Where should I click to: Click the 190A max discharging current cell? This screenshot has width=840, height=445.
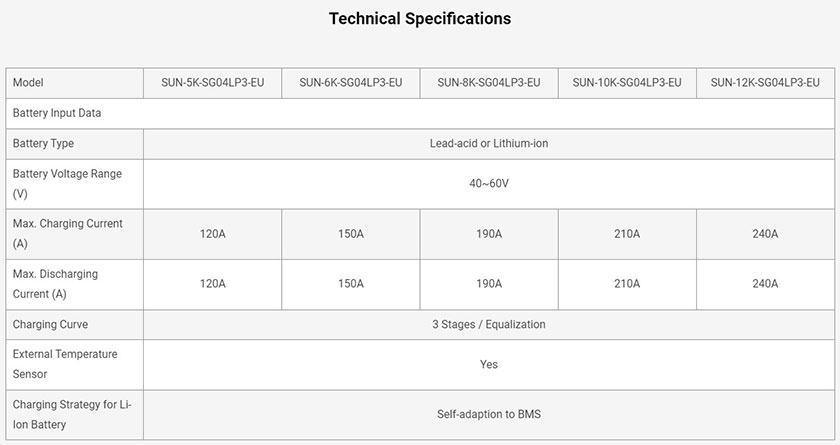coord(489,284)
